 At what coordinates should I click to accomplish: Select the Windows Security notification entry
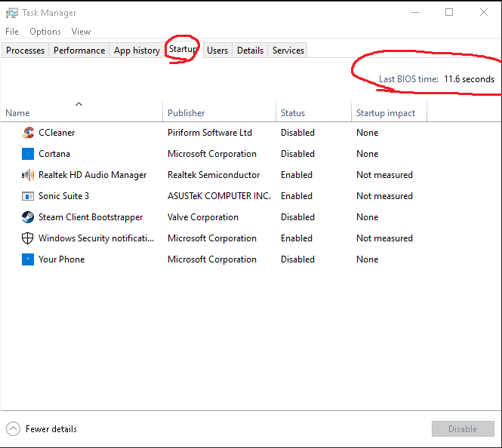(x=96, y=238)
